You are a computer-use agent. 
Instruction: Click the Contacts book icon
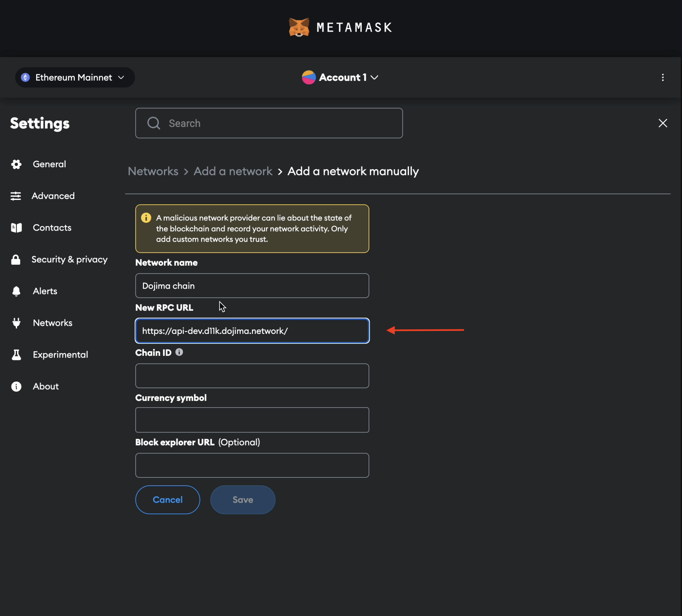click(16, 228)
